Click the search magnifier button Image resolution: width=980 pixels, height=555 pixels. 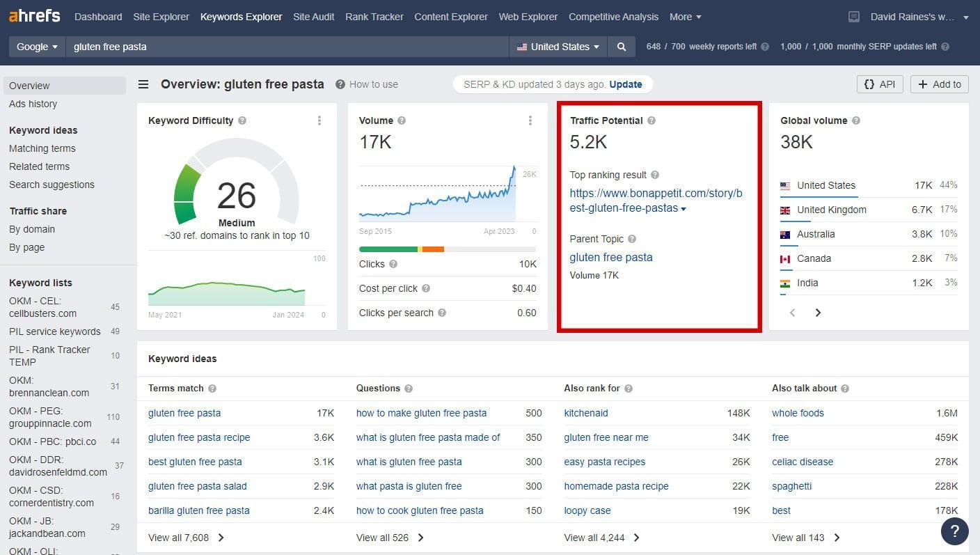click(x=621, y=47)
